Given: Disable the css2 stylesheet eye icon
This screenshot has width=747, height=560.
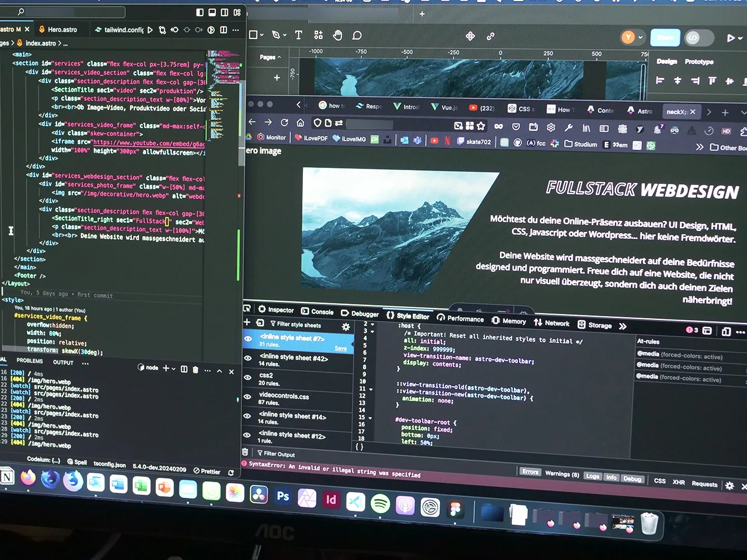Looking at the screenshot, I should 247,377.
